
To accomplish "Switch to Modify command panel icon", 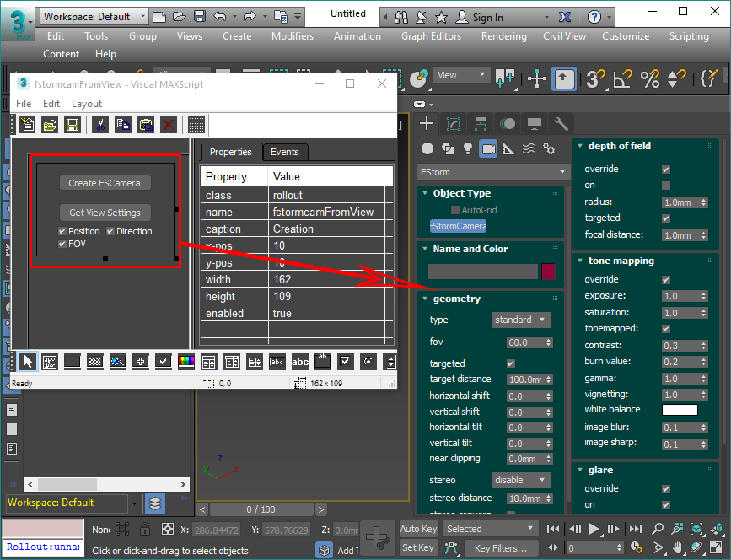I will (453, 124).
